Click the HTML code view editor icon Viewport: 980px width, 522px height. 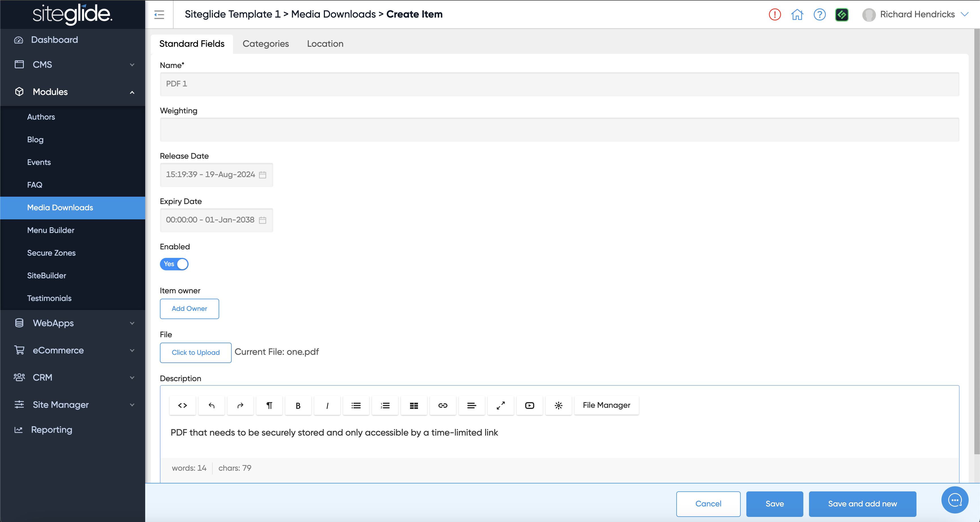pos(183,405)
